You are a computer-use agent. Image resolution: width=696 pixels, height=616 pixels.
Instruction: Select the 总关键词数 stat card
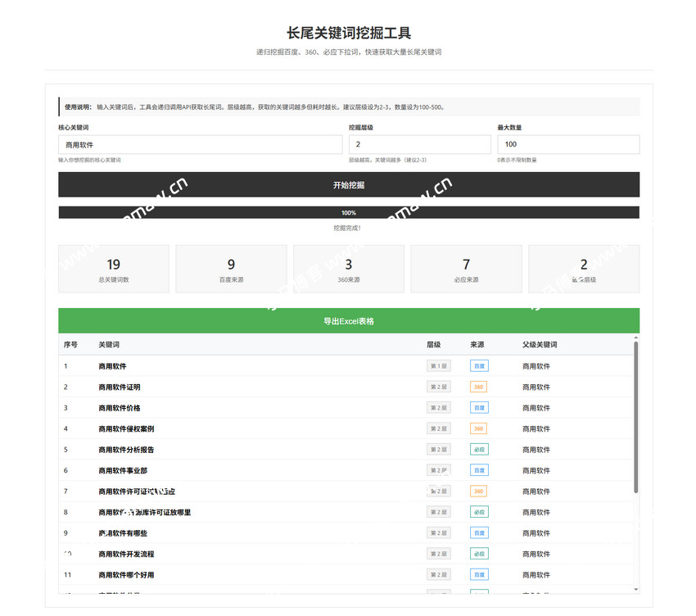coord(113,269)
